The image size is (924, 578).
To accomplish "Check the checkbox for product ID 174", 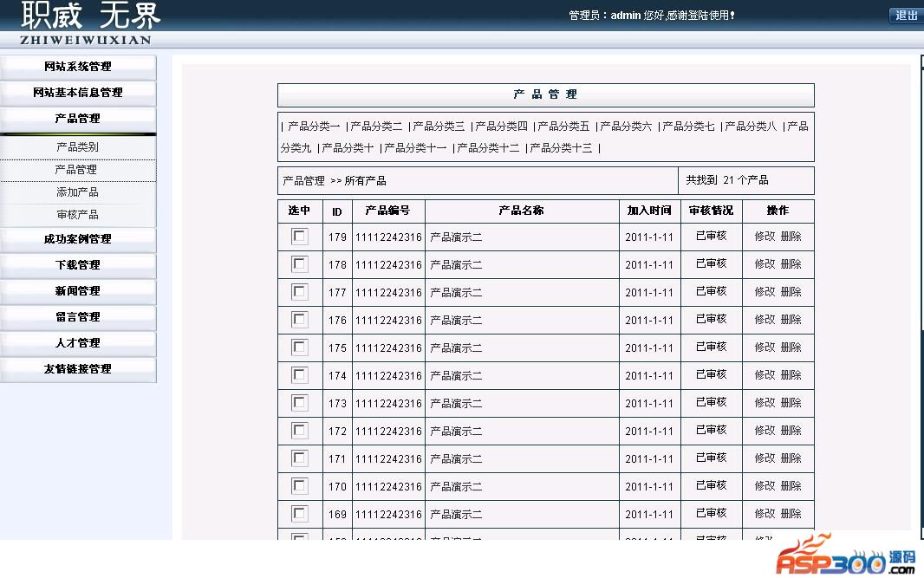I will coord(299,374).
